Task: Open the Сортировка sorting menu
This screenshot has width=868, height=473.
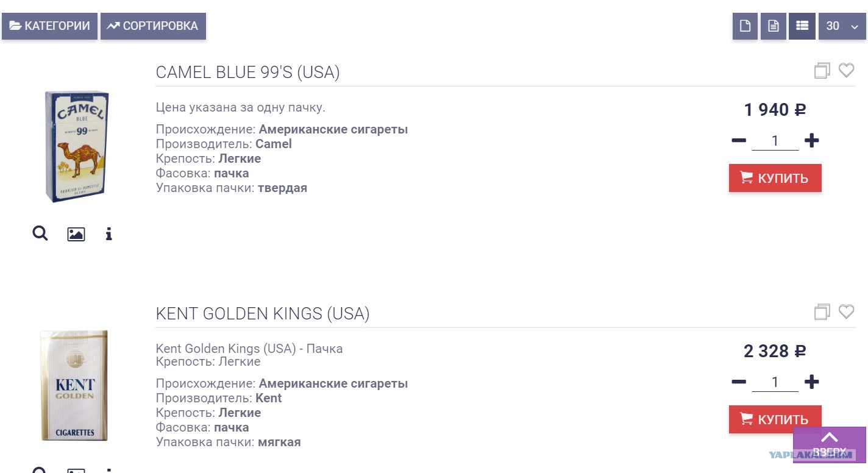Action: click(x=153, y=26)
